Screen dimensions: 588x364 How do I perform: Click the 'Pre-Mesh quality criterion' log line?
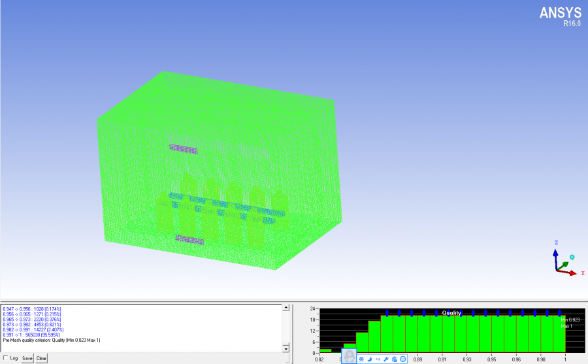tap(52, 340)
